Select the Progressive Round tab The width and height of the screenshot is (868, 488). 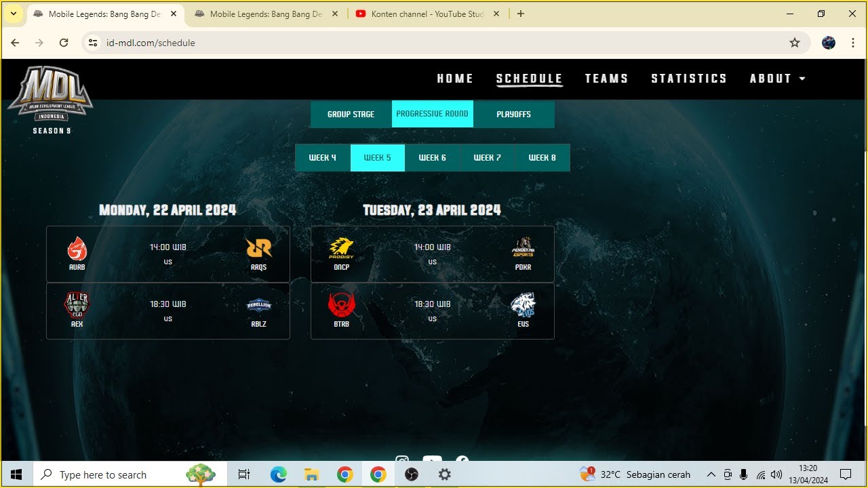[432, 115]
